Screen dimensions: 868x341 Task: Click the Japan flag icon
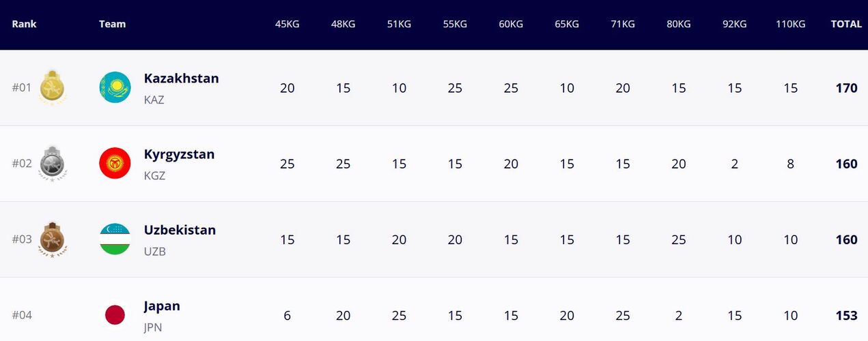115,314
